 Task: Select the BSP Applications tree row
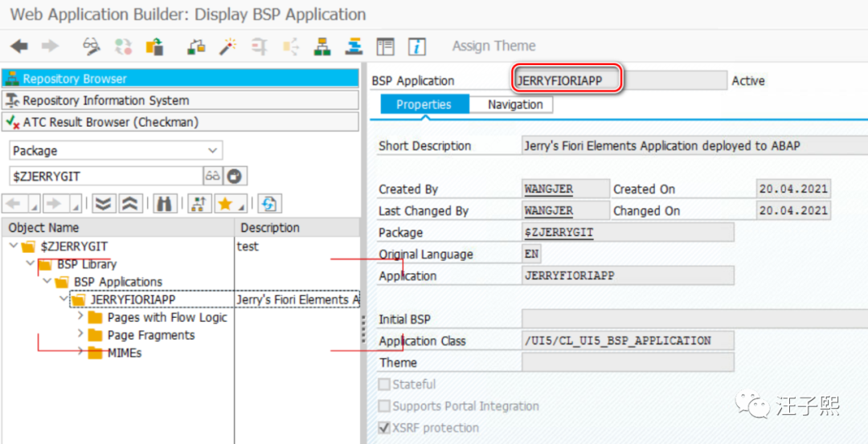118,282
